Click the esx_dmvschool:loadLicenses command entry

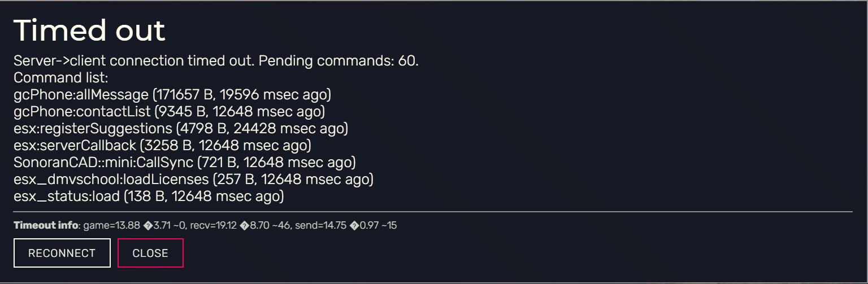click(x=193, y=180)
